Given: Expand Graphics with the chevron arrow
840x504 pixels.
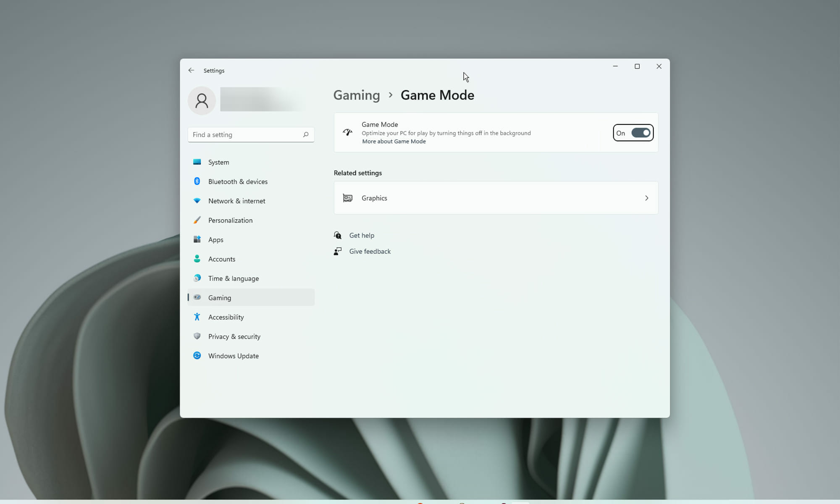Looking at the screenshot, I should 647,198.
